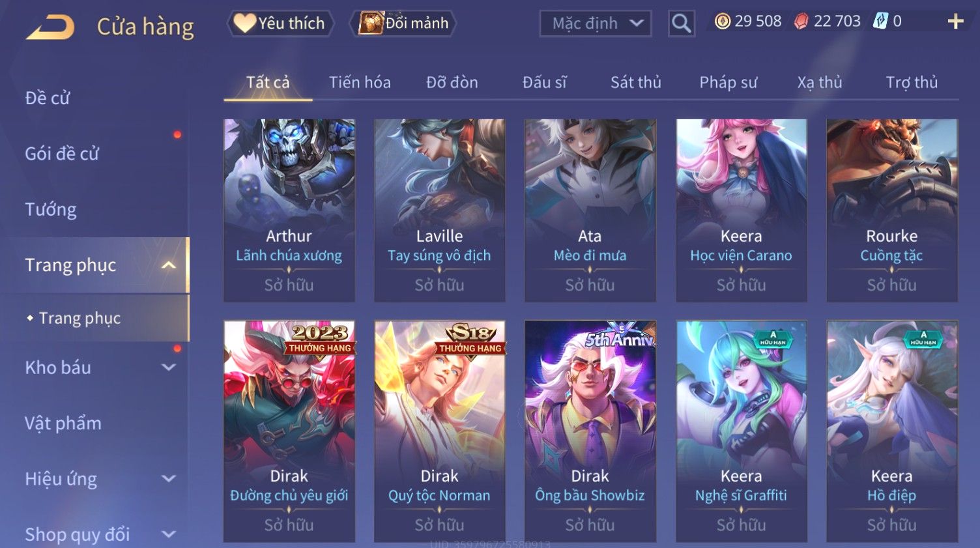Select Arthur Lãnh chúa xương skin card
Image resolution: width=980 pixels, height=548 pixels.
coord(289,210)
